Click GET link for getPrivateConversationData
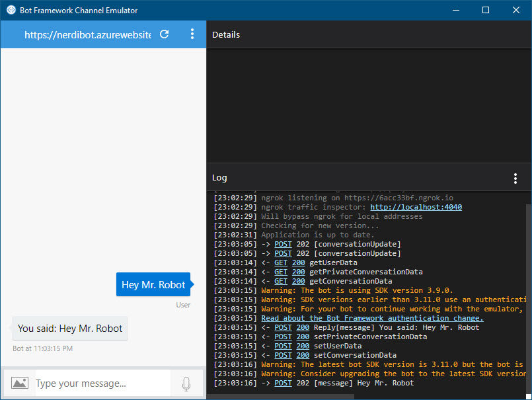The height and width of the screenshot is (400, 532). point(281,272)
